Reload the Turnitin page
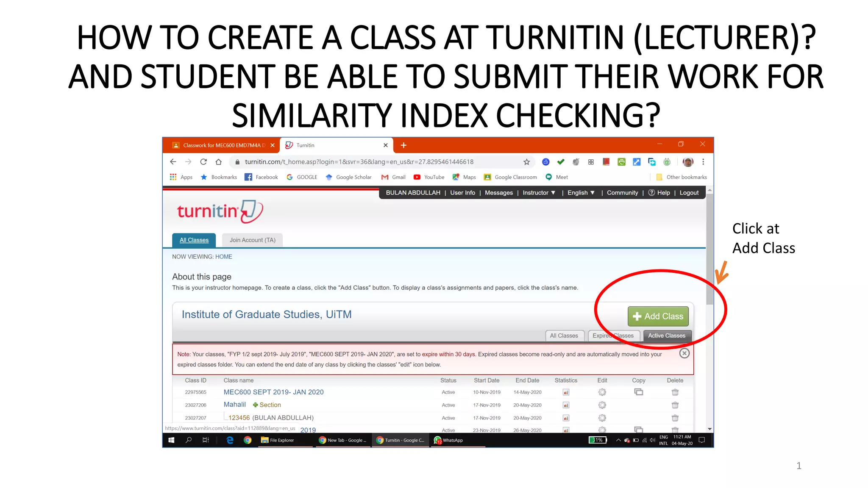This screenshot has height=488, width=868. 203,162
